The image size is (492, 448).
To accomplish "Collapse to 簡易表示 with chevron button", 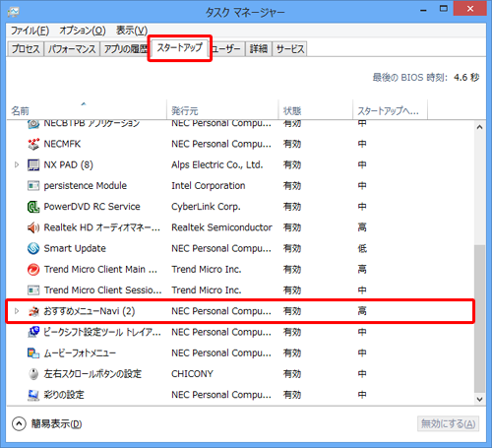I will pyautogui.click(x=19, y=423).
